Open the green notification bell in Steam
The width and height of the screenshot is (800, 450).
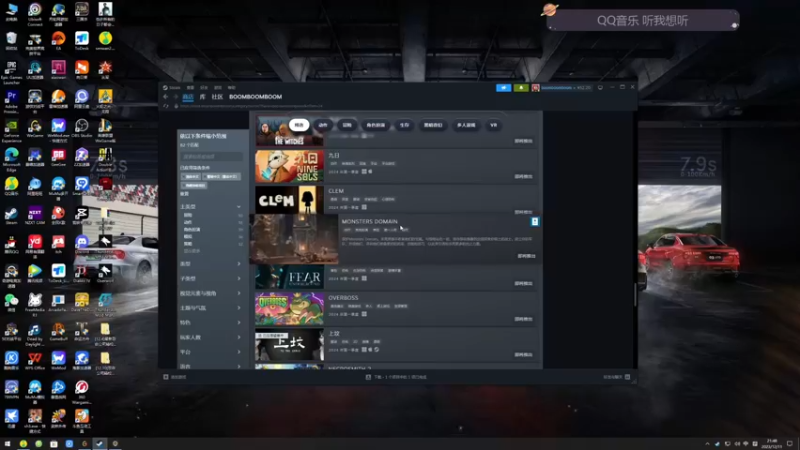(x=521, y=88)
